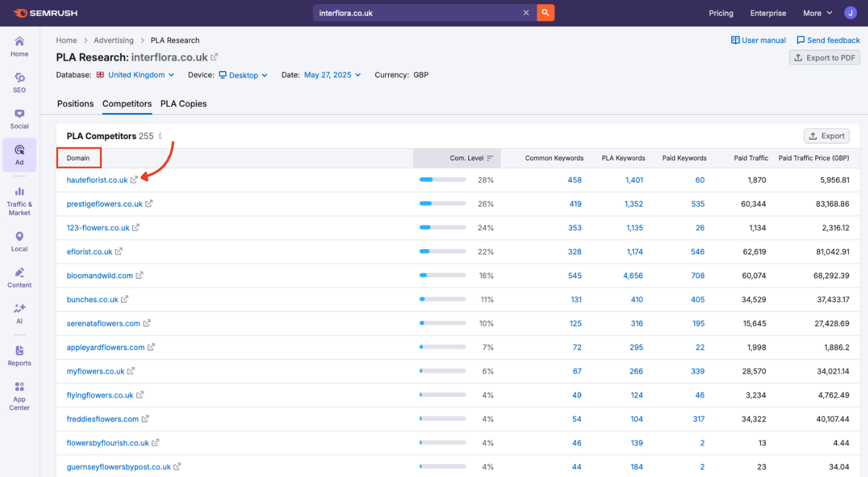The width and height of the screenshot is (868, 477).
Task: Open the bloomandwild.com domain link
Action: pos(100,275)
